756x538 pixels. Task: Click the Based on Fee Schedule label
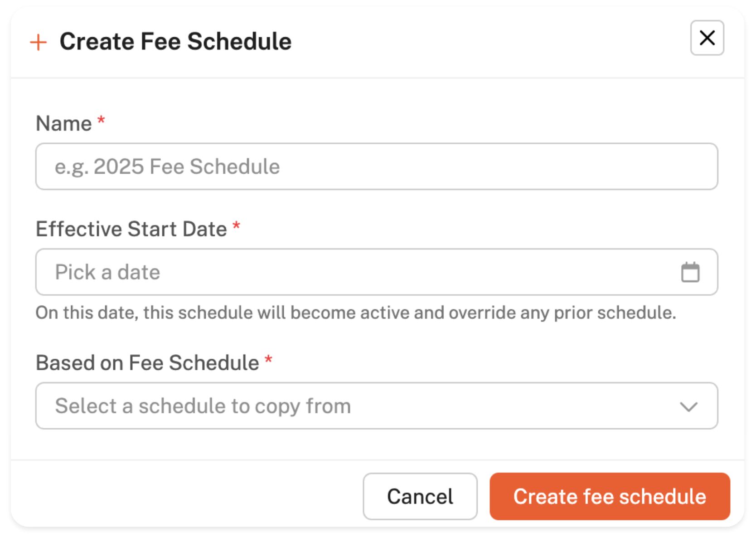[x=147, y=363]
